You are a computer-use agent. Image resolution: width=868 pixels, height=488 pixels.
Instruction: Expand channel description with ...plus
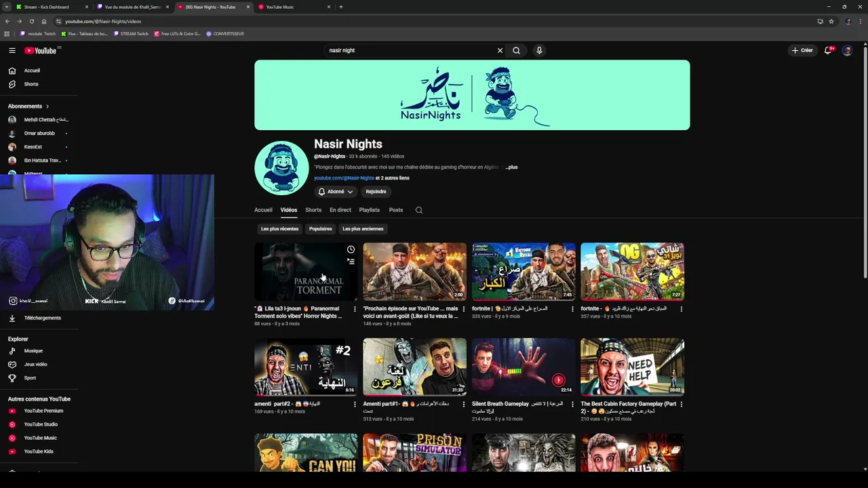(511, 167)
